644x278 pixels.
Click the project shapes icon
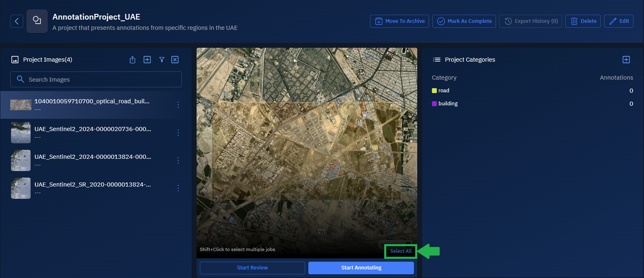click(x=37, y=21)
